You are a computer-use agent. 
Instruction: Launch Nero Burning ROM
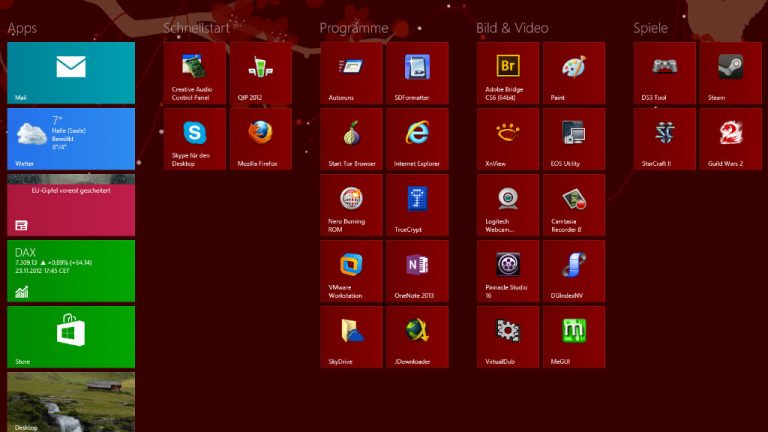[351, 205]
